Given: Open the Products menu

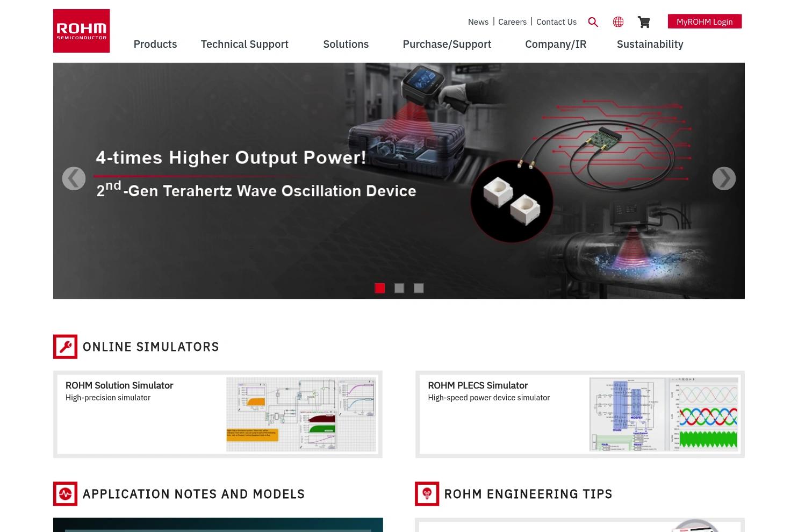Looking at the screenshot, I should (x=155, y=44).
